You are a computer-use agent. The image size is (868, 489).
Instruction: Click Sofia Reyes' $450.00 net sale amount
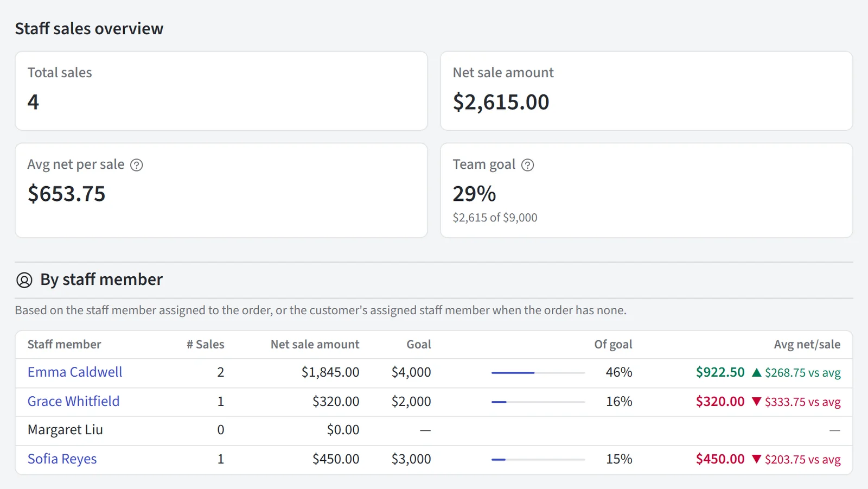[x=336, y=459]
